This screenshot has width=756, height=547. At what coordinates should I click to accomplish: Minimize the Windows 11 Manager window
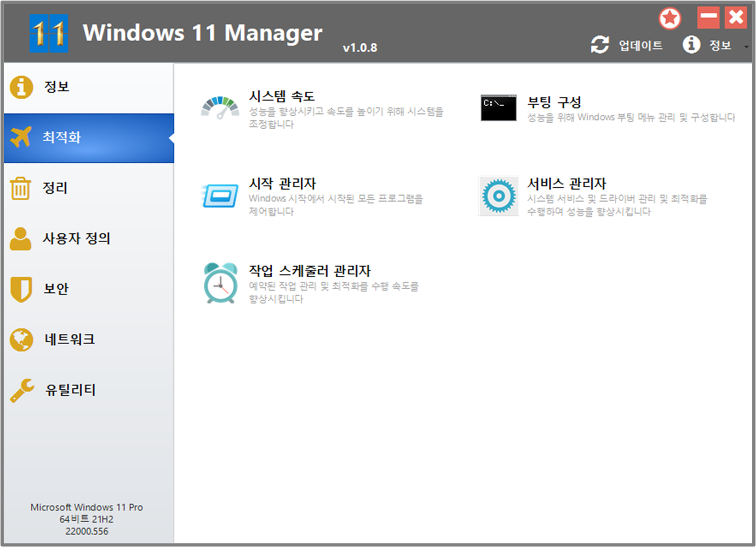pyautogui.click(x=708, y=18)
